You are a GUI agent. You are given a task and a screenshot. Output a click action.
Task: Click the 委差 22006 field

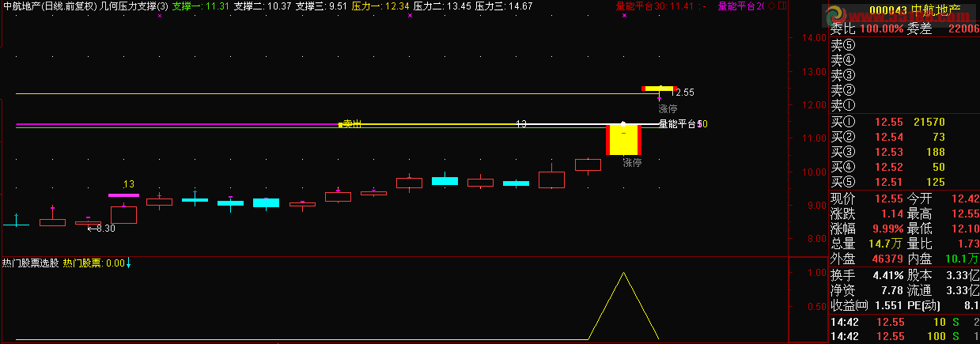point(943,28)
